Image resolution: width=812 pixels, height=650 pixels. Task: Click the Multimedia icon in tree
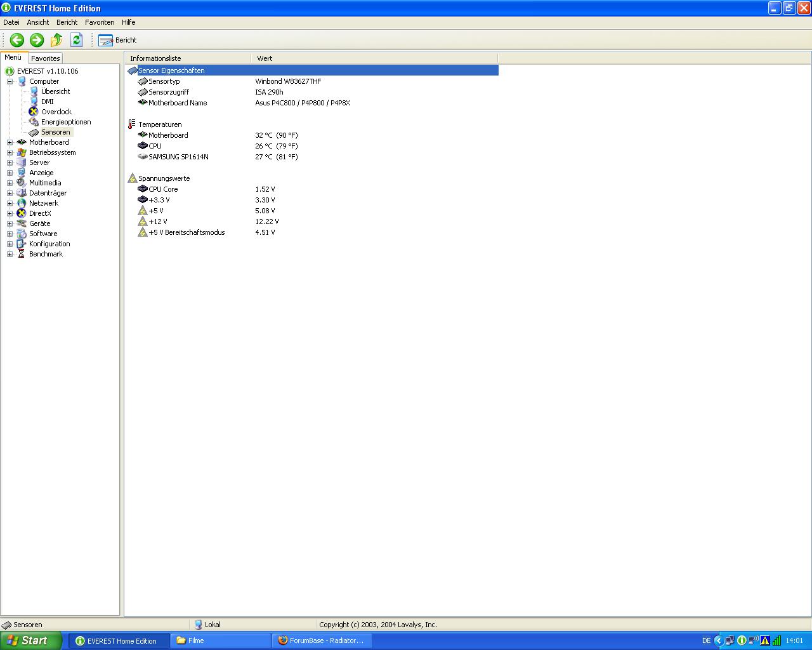click(22, 183)
